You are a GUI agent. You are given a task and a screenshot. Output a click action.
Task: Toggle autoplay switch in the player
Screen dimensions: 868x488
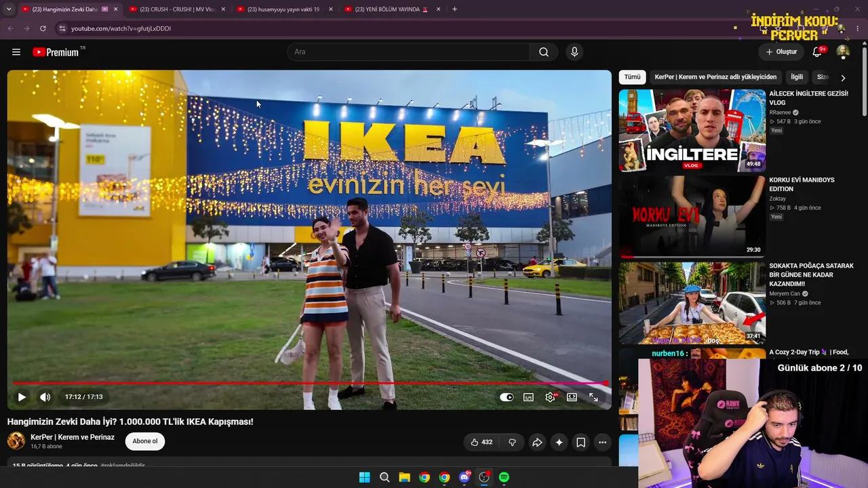507,397
